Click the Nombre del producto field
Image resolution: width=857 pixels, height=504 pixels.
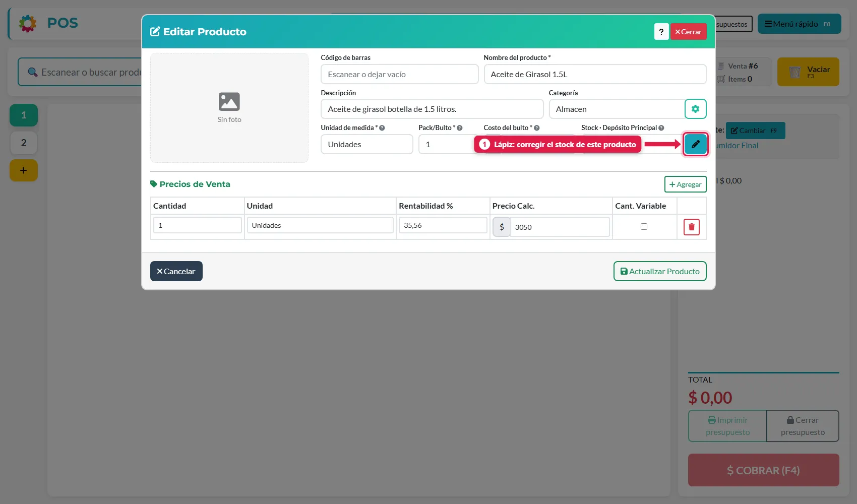[595, 74]
